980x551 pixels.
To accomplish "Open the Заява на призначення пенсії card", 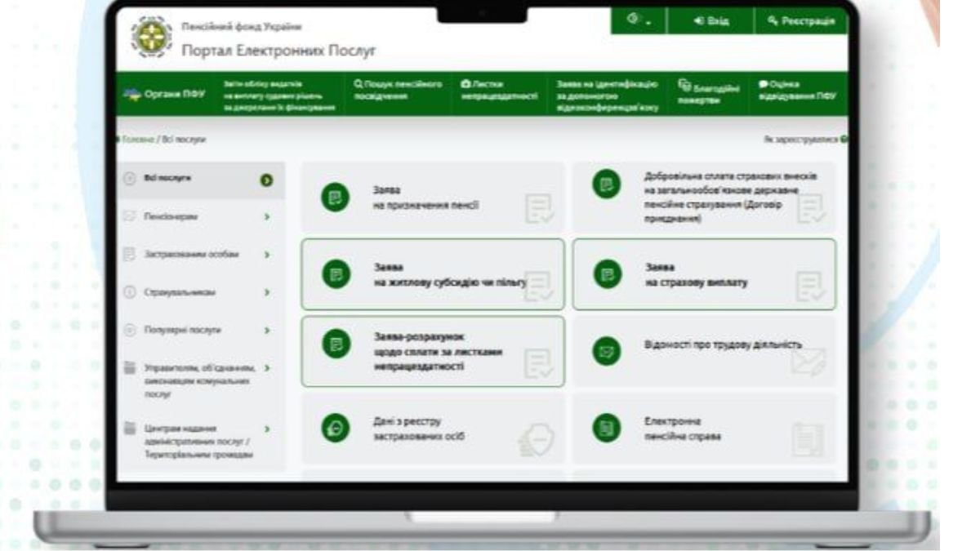I will point(433,197).
